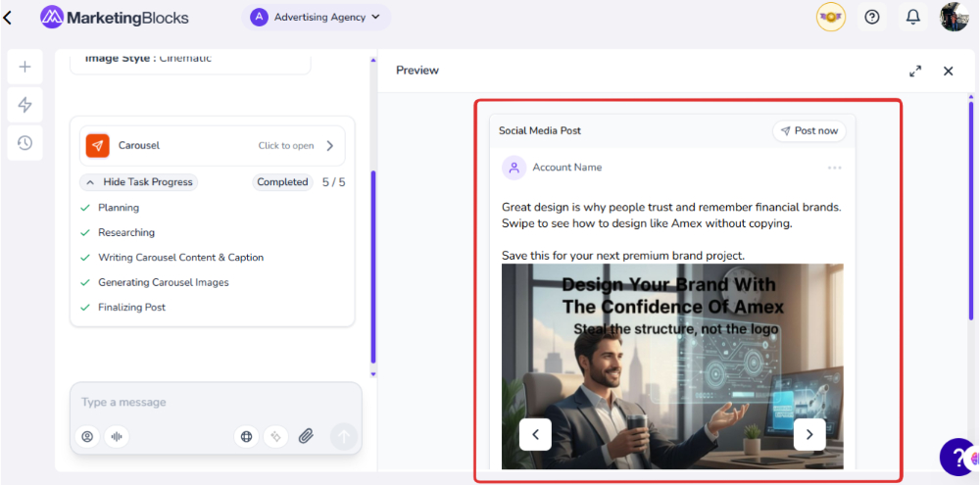
Task: Click the magic sparkle enhance icon
Action: click(276, 437)
